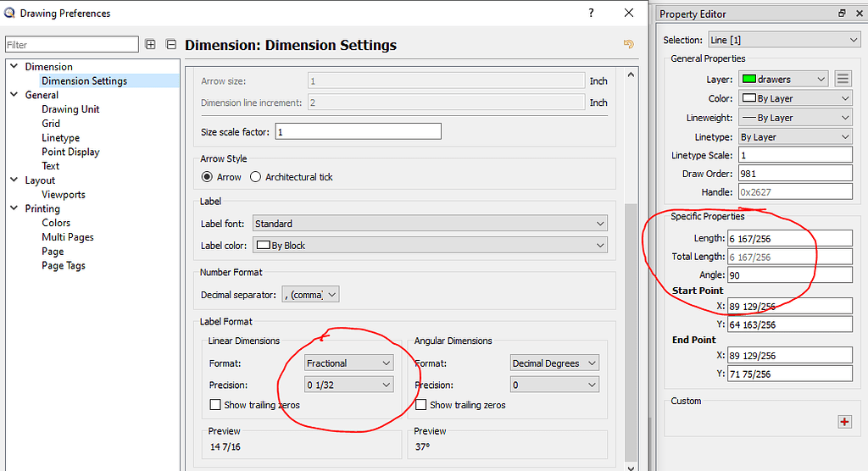Close the Property Editor panel
The width and height of the screenshot is (868, 471).
(x=860, y=14)
